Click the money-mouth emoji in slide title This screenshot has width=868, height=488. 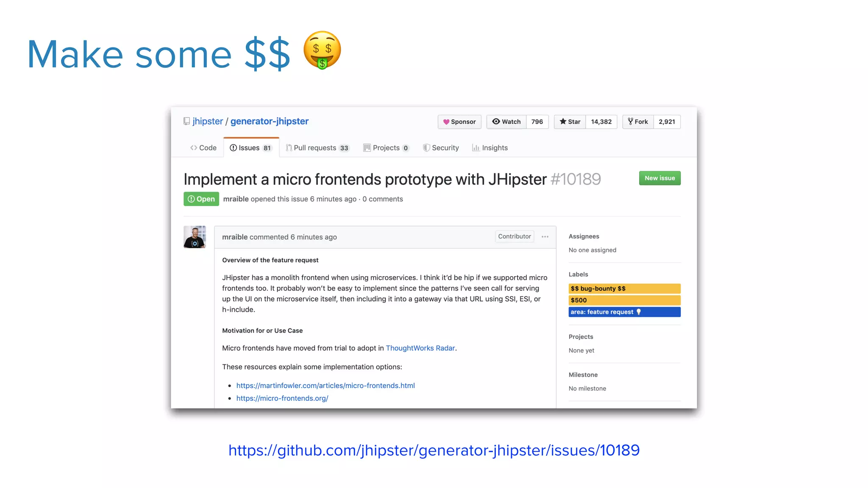tap(322, 50)
